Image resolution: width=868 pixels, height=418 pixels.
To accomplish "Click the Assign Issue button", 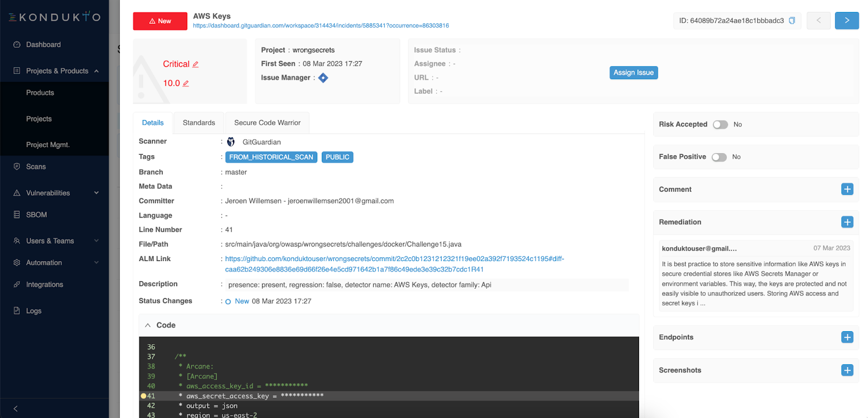I will (x=634, y=73).
